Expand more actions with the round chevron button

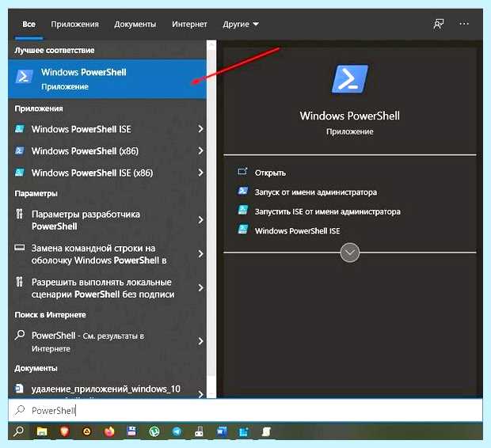(x=350, y=252)
